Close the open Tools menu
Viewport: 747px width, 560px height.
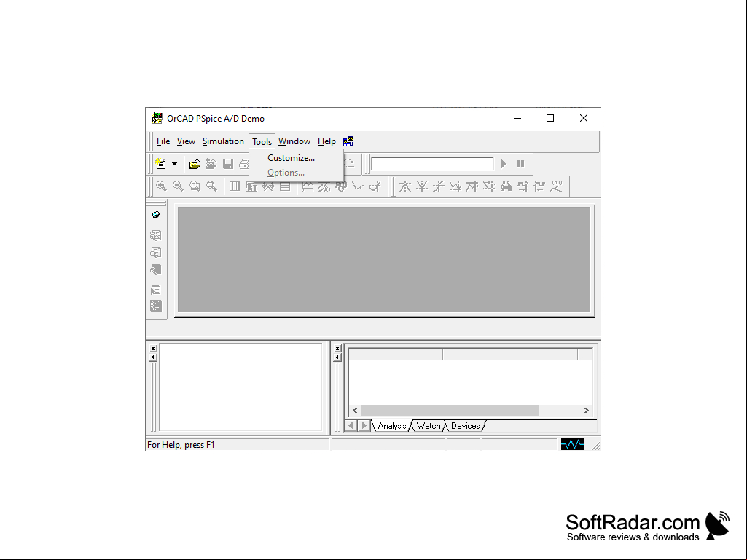[262, 141]
